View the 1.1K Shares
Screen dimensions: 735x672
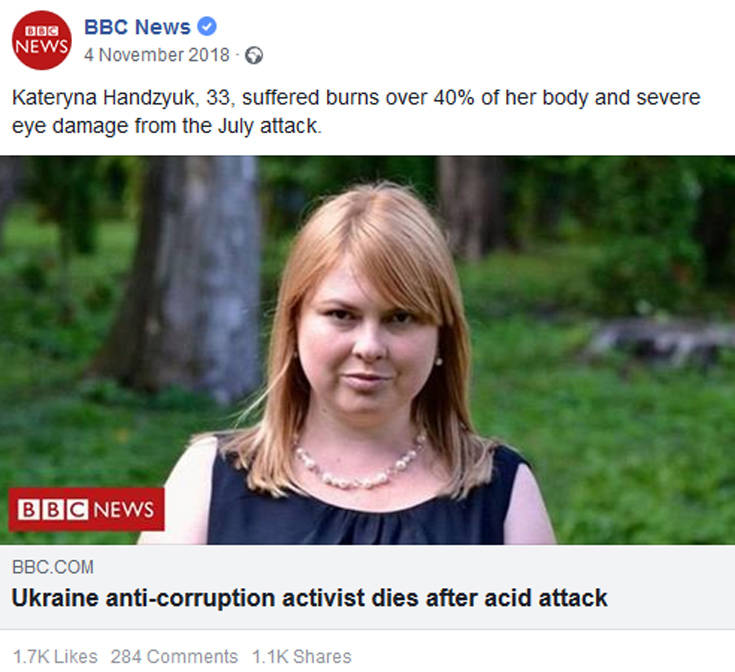point(301,656)
